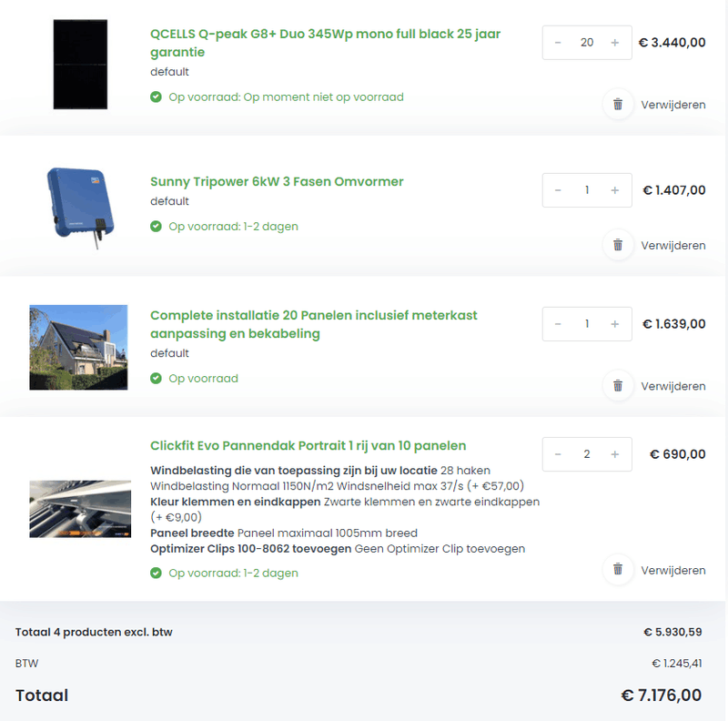This screenshot has width=728, height=721.
Task: Click the stock status checkmark for Clickfit
Action: pyautogui.click(x=156, y=574)
